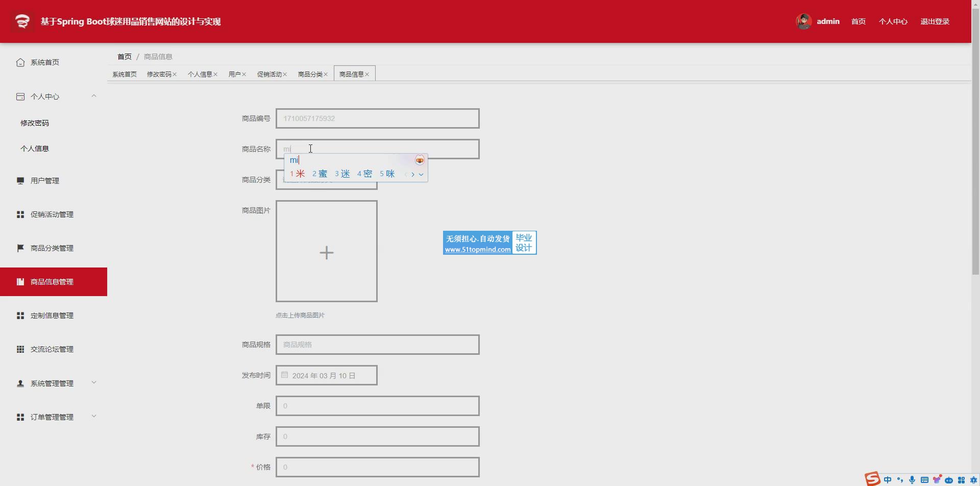980x486 pixels.
Task: Open the 商品分类 dropdown
Action: click(327, 180)
